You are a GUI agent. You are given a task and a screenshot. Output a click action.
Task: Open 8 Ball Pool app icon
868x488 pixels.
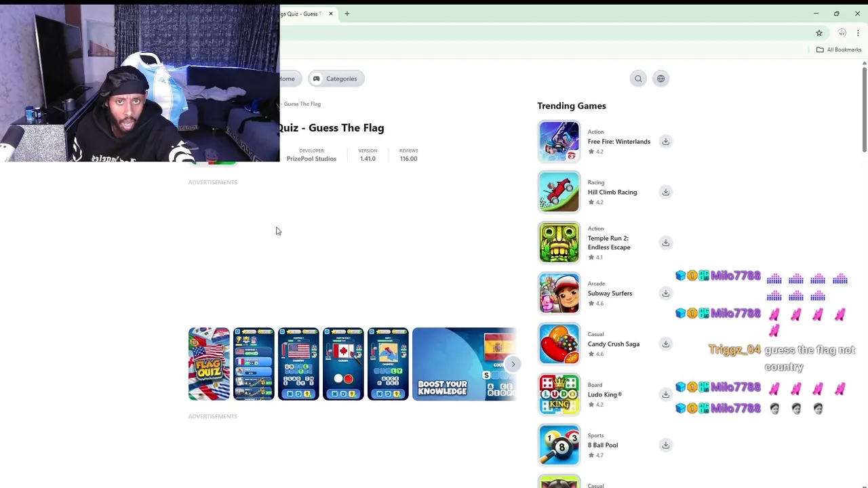[559, 445]
